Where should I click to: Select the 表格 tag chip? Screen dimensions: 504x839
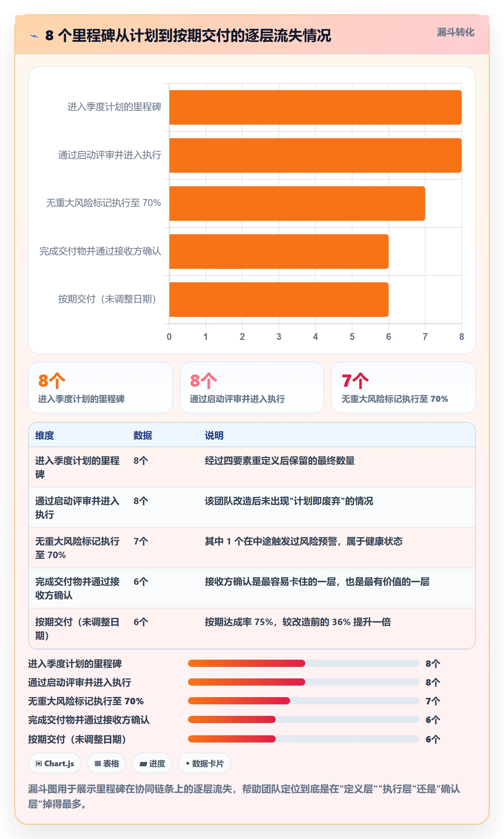107,763
